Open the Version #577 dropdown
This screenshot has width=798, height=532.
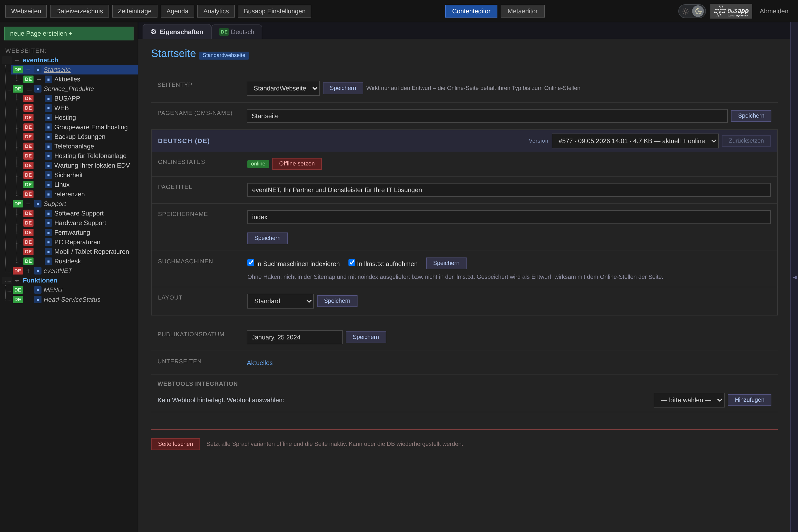[635, 141]
